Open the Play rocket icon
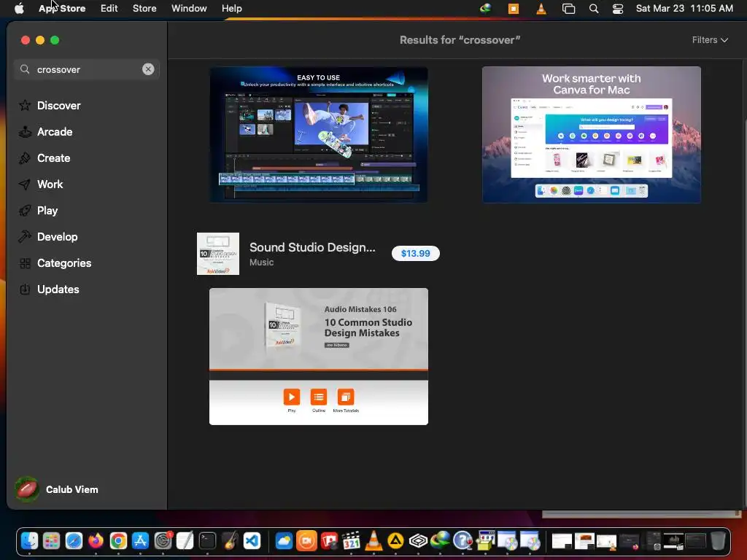747x560 pixels. [25, 210]
